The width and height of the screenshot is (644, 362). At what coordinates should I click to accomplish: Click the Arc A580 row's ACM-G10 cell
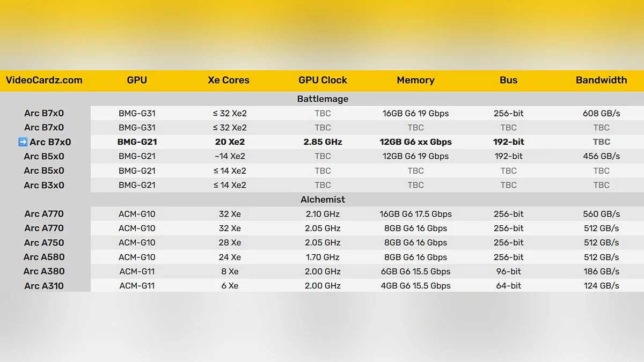tap(137, 257)
